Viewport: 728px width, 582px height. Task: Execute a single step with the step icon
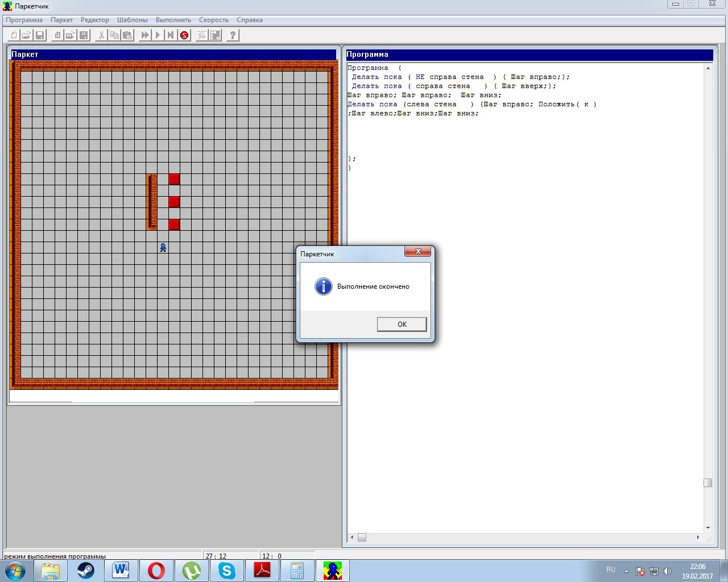171,35
